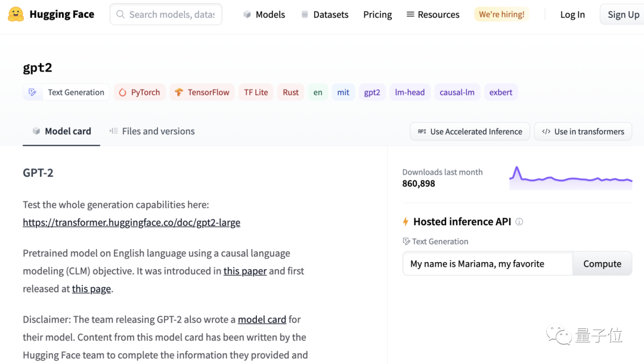Switch to Files and versions tab

coord(152,131)
